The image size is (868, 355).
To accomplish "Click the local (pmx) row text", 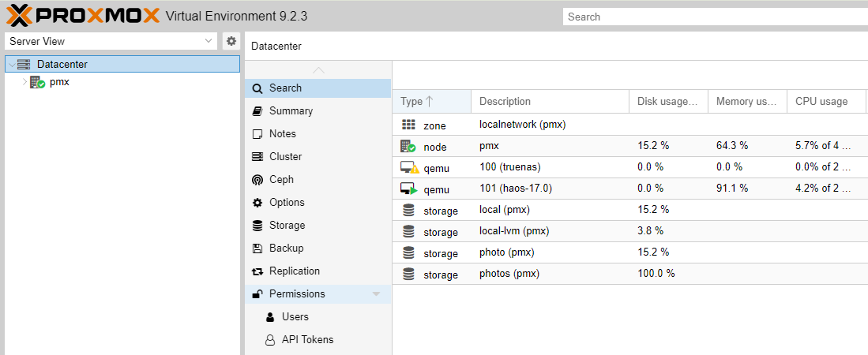I will point(505,210).
